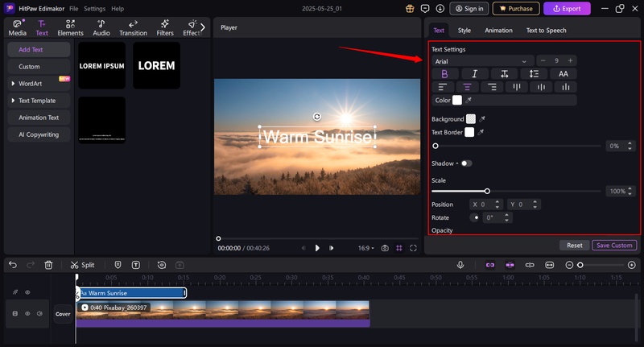
Task: Open the Media tab in toolbar
Action: [17, 28]
